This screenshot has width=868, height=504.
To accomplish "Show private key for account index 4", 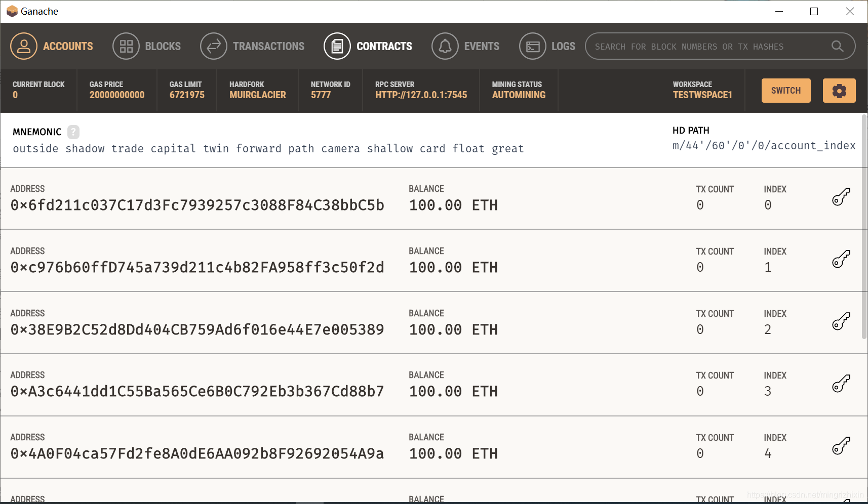I will click(841, 446).
